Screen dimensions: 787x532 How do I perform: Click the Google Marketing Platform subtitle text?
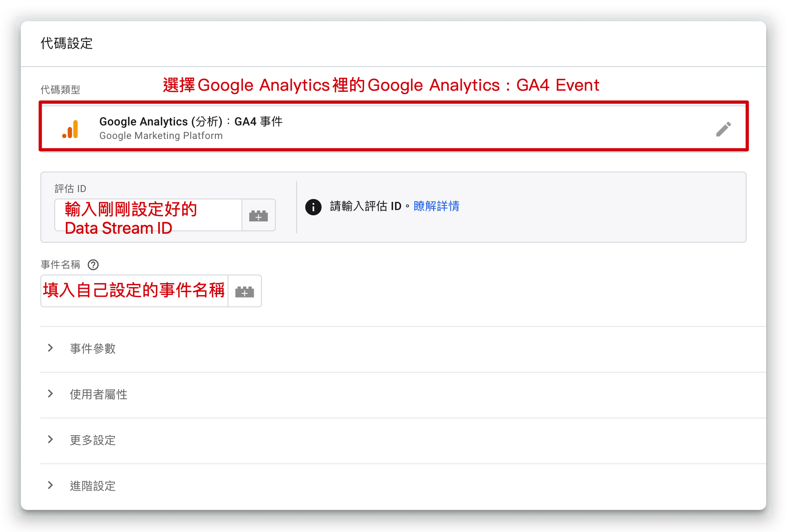pyautogui.click(x=161, y=136)
